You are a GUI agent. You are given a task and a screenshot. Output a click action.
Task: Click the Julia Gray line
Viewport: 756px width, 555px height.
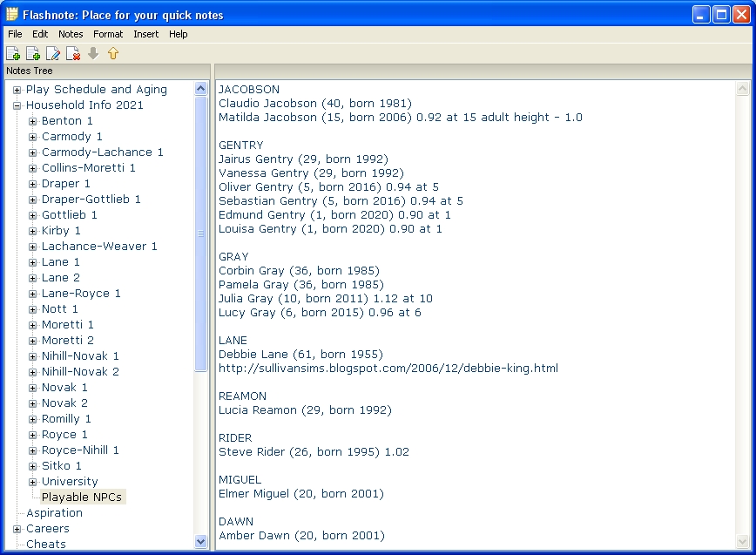coord(326,299)
